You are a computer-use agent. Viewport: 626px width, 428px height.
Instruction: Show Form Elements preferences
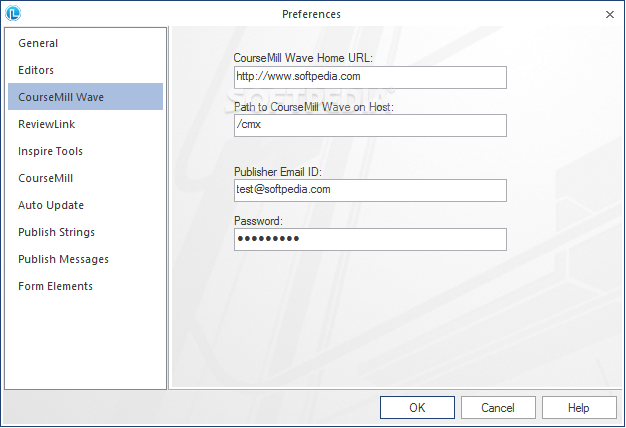85,286
